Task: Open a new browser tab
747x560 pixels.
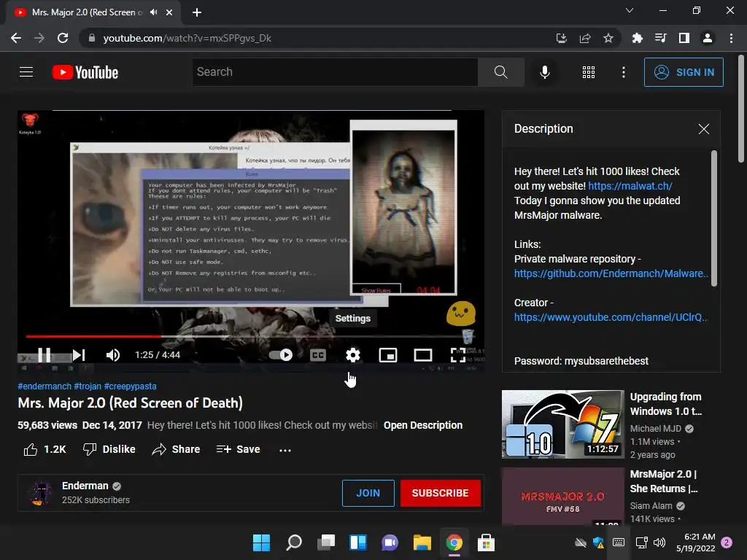Action: click(x=197, y=12)
